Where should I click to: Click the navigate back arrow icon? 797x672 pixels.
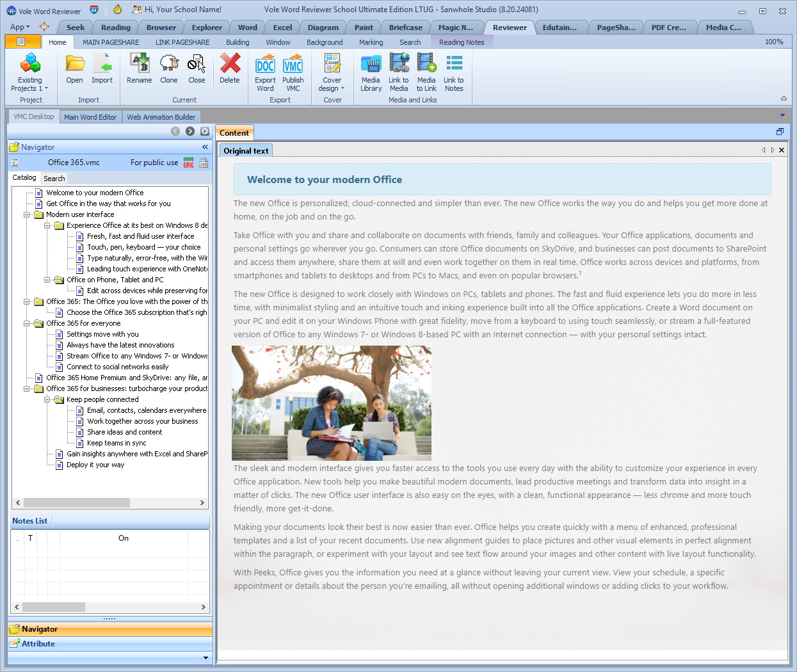click(x=175, y=131)
